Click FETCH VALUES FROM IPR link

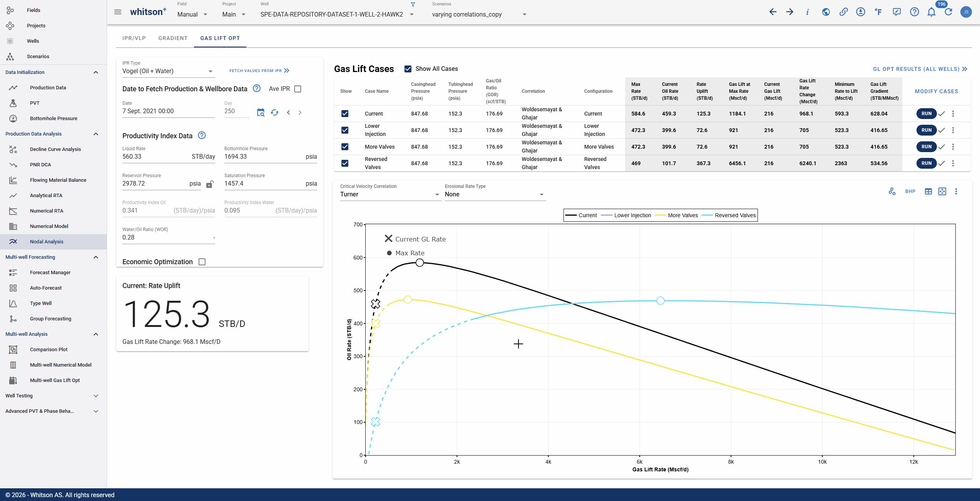[x=259, y=70]
